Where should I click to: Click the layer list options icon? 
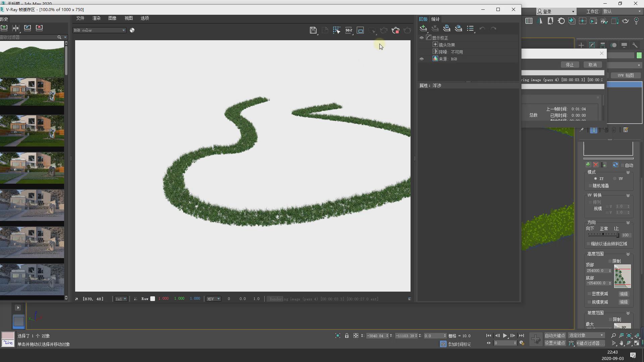tap(470, 28)
